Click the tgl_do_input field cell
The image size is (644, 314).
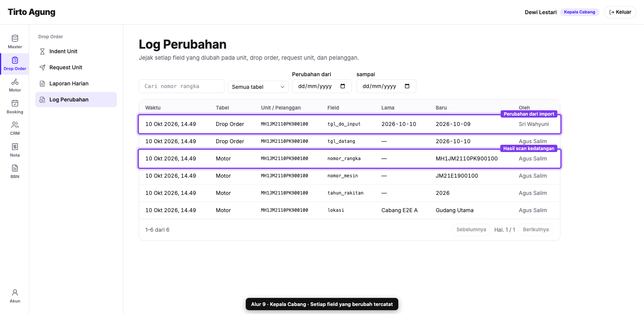coord(344,124)
